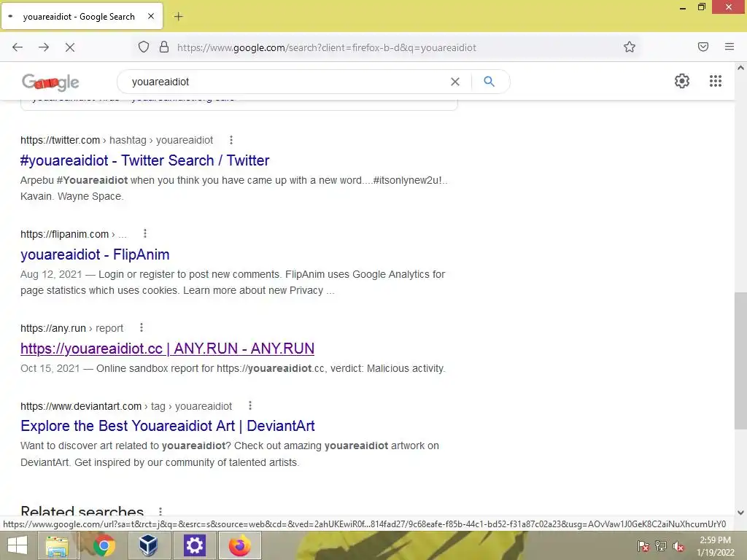Open options for twitter.com result
This screenshot has height=560, width=747.
(x=231, y=140)
